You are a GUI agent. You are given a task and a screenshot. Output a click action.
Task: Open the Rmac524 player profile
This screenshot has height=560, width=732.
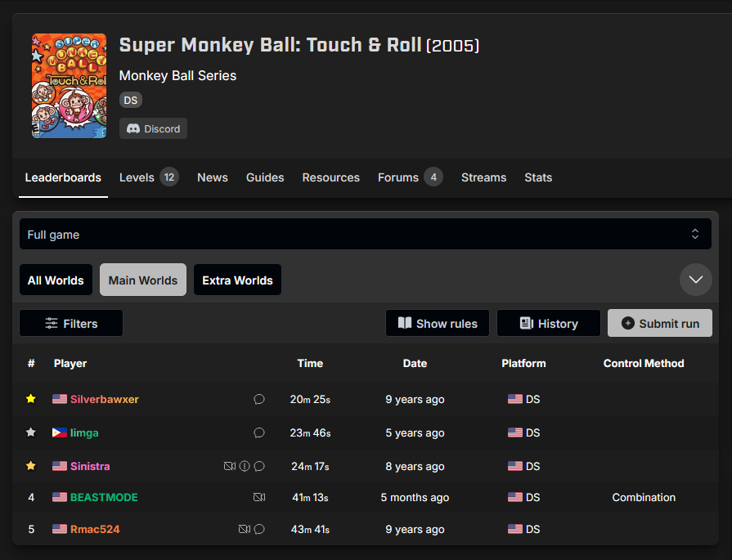[95, 529]
